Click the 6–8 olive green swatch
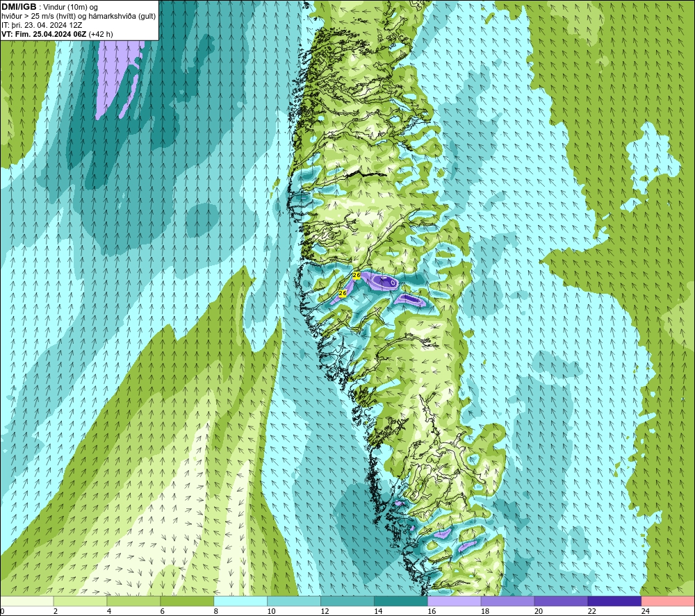Viewport: 695px width, 616px height. 187,601
